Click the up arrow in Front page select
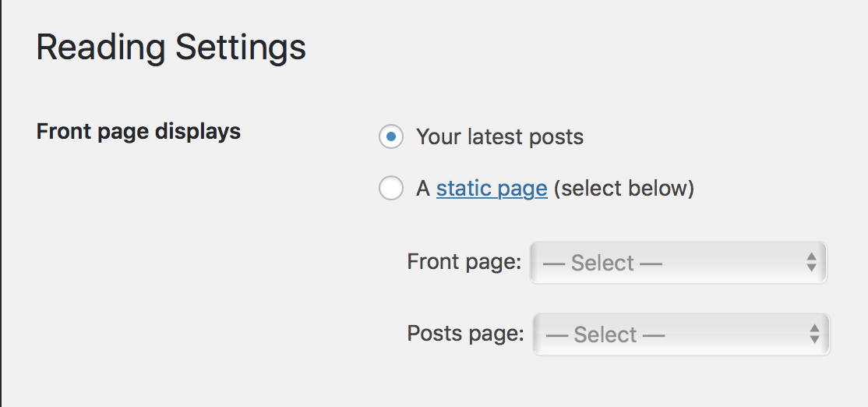 tap(811, 257)
